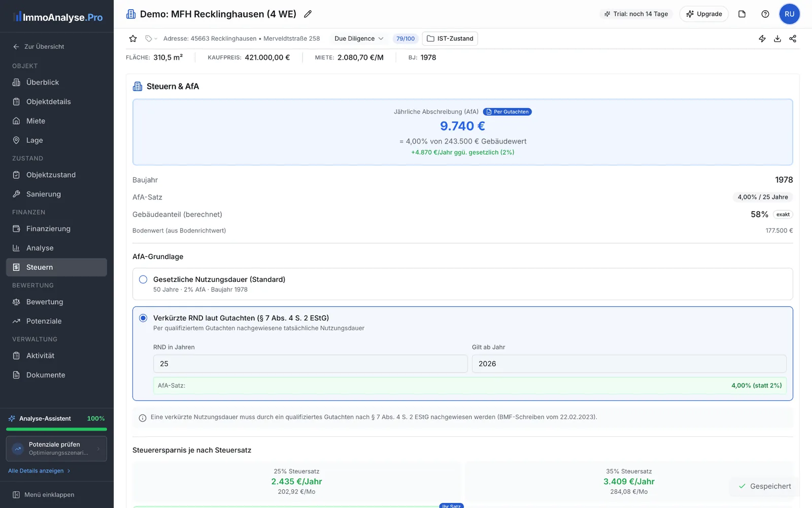This screenshot has height=508, width=812.
Task: Click the 4,00% (statt 2%) AfA-Satz value
Action: coord(756,386)
